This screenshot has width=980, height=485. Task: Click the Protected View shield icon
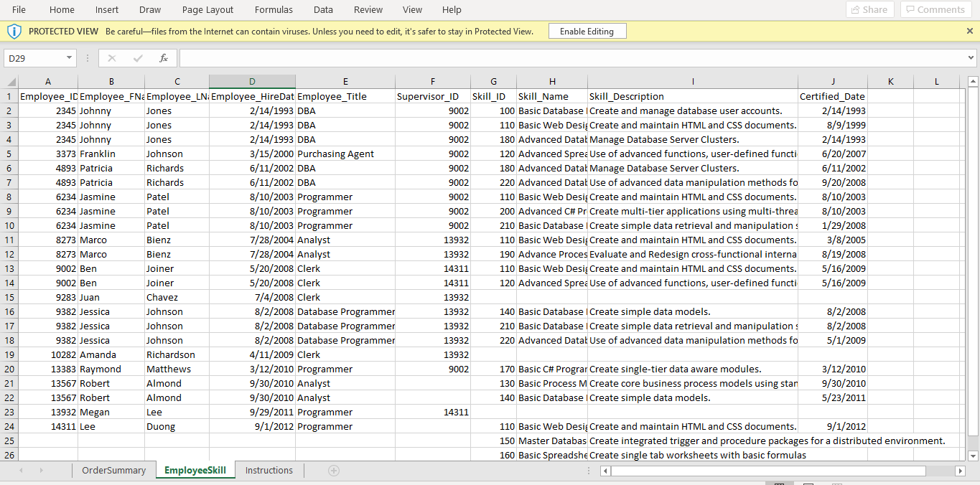pyautogui.click(x=14, y=31)
